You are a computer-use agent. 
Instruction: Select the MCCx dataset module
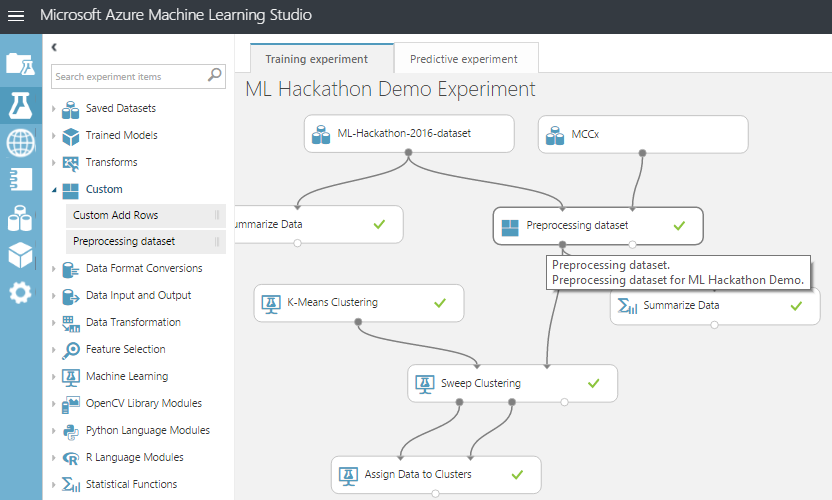click(x=643, y=135)
